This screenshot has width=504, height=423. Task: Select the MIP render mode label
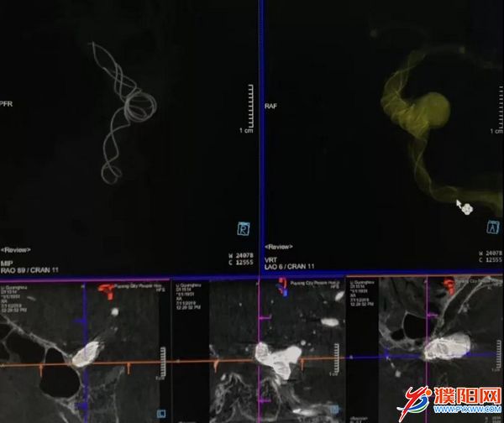click(6, 264)
